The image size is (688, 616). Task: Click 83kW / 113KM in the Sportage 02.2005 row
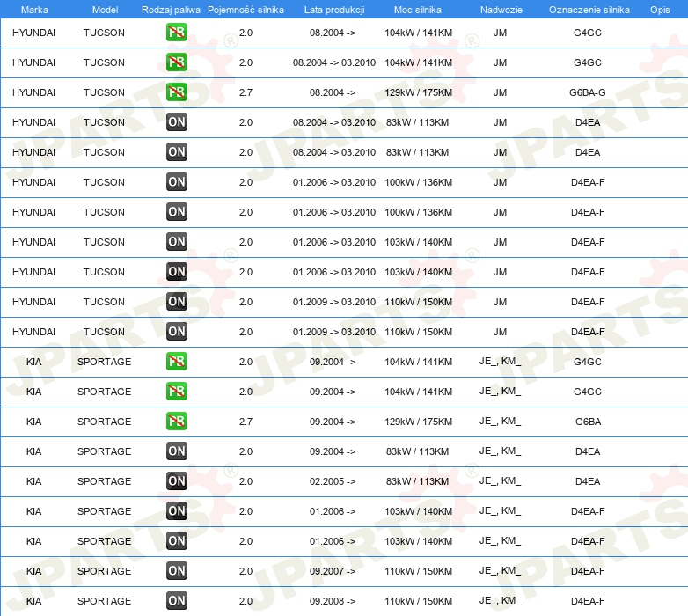point(417,481)
